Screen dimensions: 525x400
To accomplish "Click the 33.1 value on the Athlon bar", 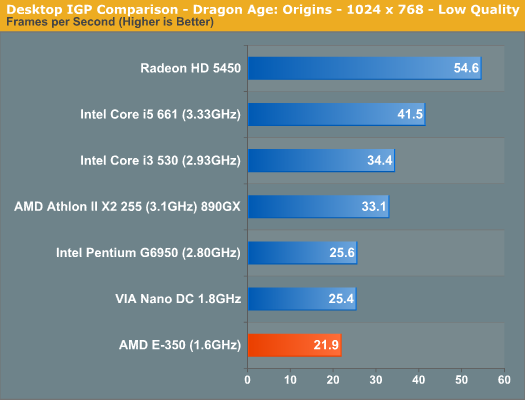I will (x=374, y=207).
